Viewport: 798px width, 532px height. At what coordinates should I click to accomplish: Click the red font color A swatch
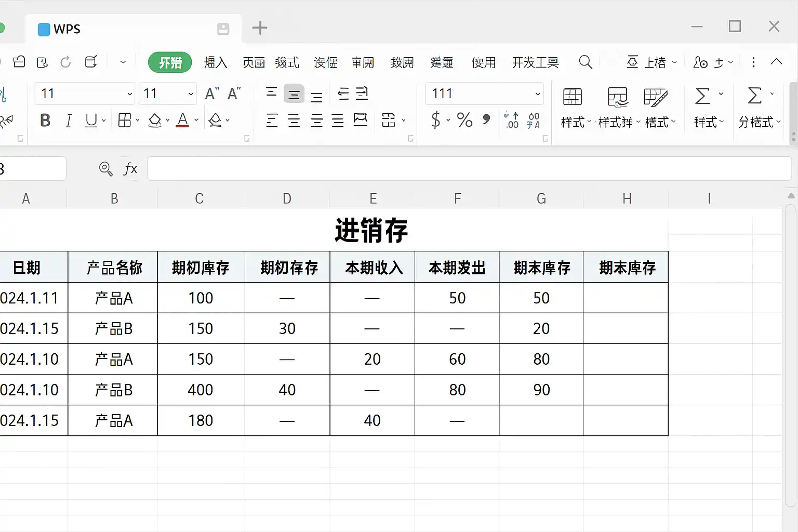[x=182, y=121]
